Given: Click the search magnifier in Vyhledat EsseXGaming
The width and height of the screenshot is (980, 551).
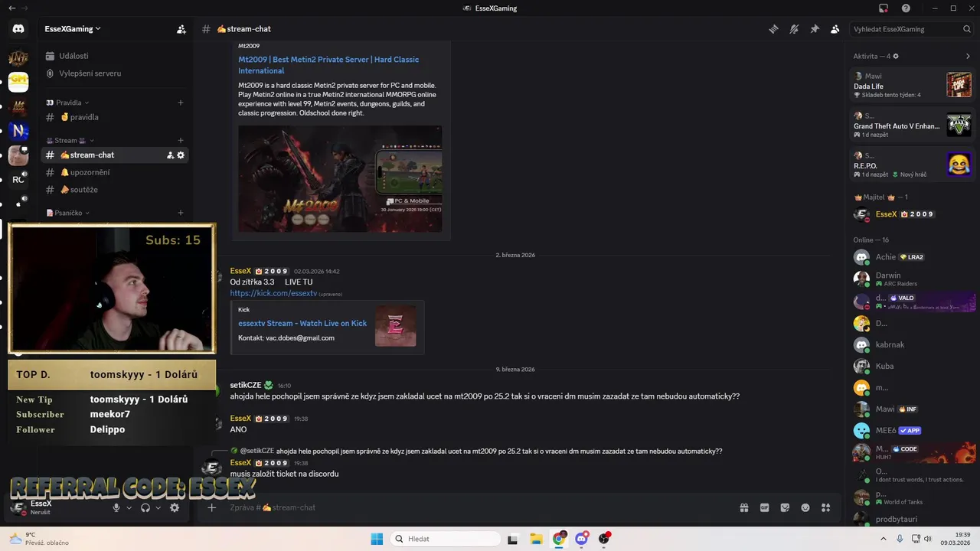Looking at the screenshot, I should [967, 29].
